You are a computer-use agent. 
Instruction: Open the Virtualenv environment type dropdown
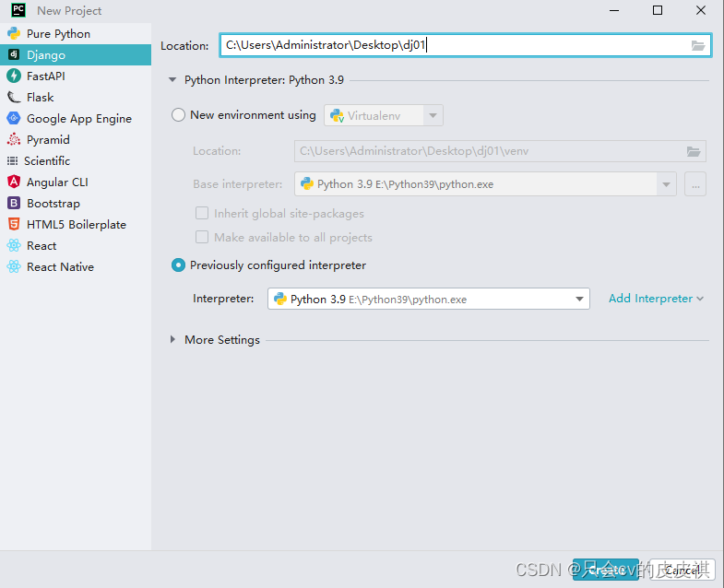[x=384, y=115]
